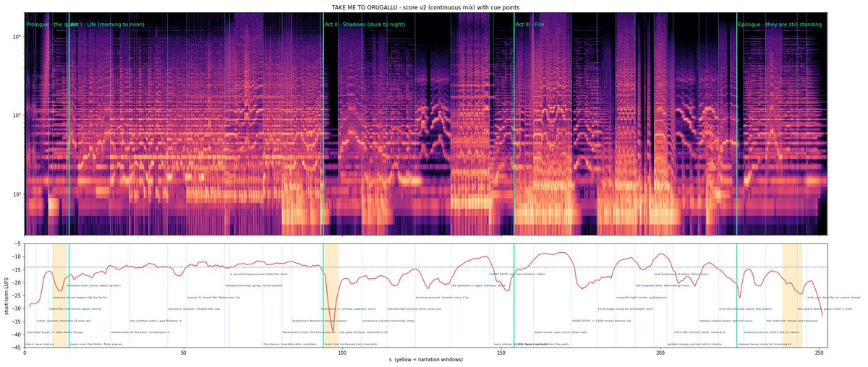This screenshot has height=367, width=868.
Task: Click the 'moonlit night sortie: galloping' cue text
Action: click(x=640, y=298)
